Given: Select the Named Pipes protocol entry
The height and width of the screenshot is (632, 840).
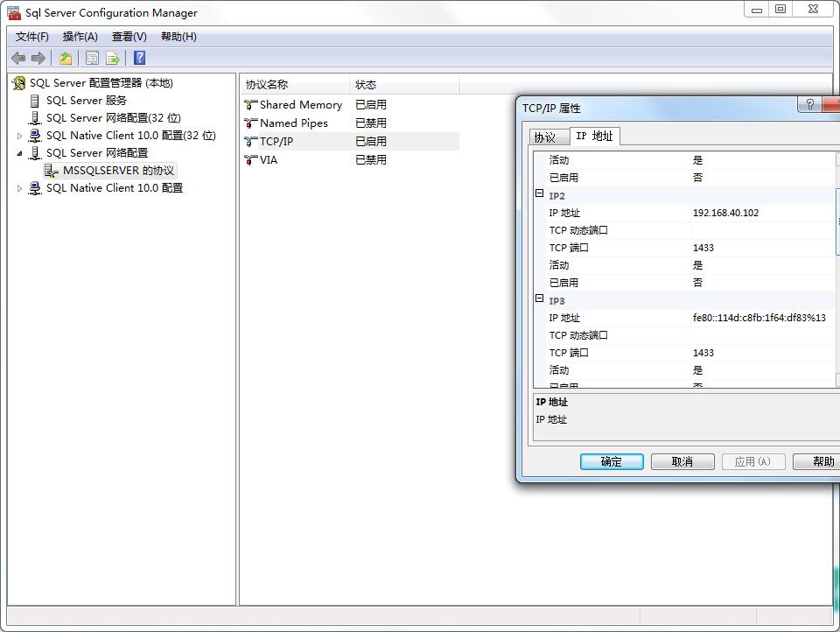Looking at the screenshot, I should point(293,123).
